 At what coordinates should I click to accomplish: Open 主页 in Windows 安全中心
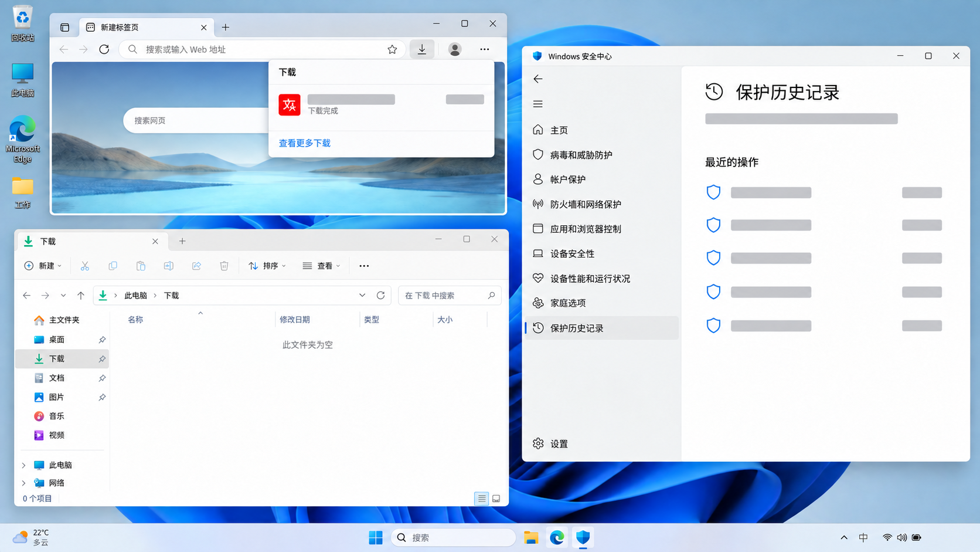[x=602, y=130]
